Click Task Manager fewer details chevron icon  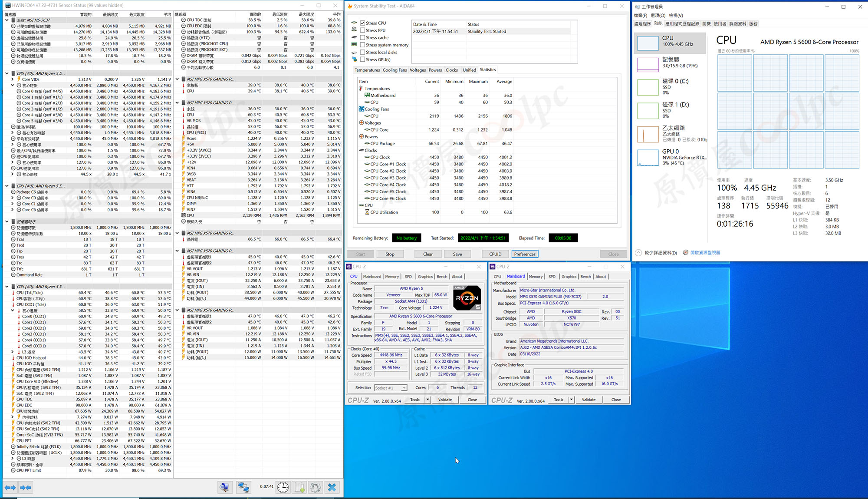pos(638,252)
